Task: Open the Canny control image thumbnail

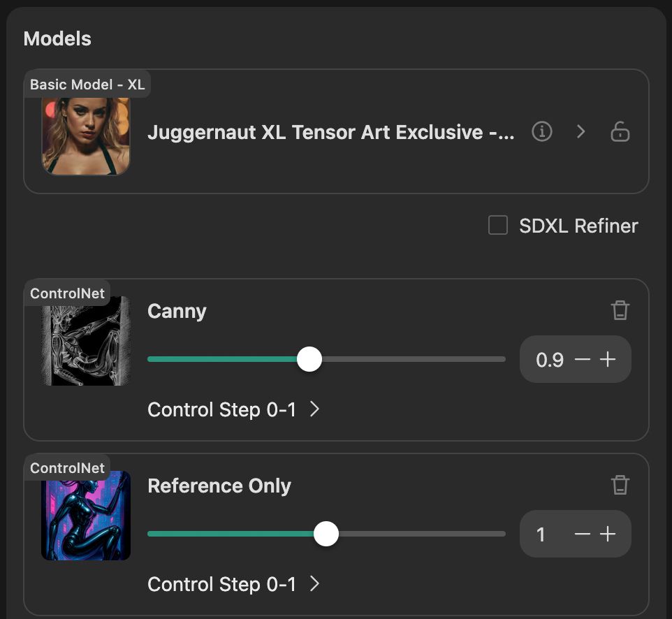Action: tap(86, 341)
